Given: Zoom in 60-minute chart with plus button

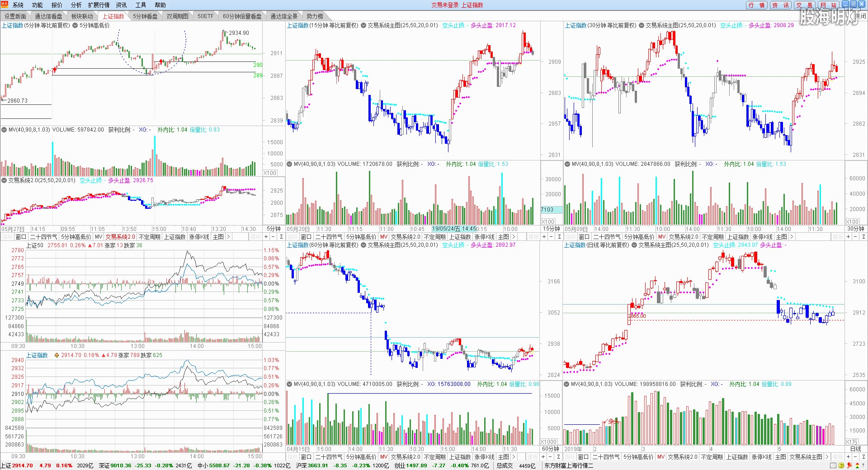Looking at the screenshot, I should [544, 457].
